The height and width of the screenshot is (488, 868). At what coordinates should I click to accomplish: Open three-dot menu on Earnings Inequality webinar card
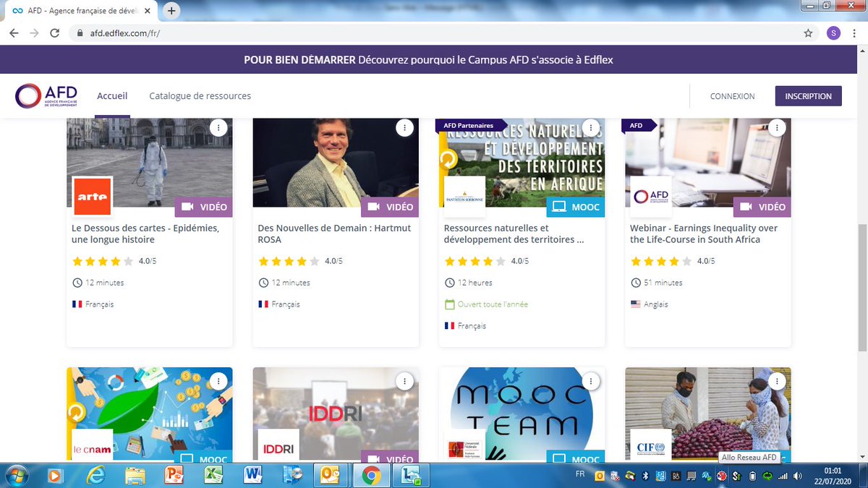point(777,127)
